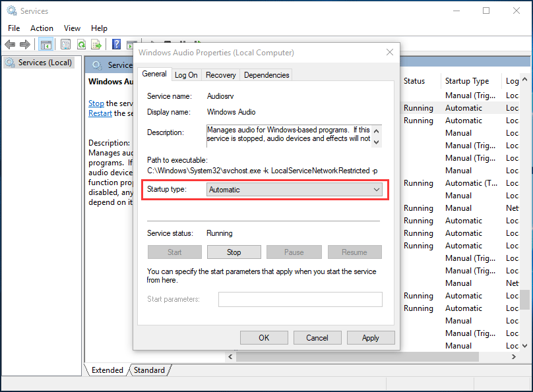533x392 pixels.
Task: Switch to the Recovery tab
Action: [220, 75]
